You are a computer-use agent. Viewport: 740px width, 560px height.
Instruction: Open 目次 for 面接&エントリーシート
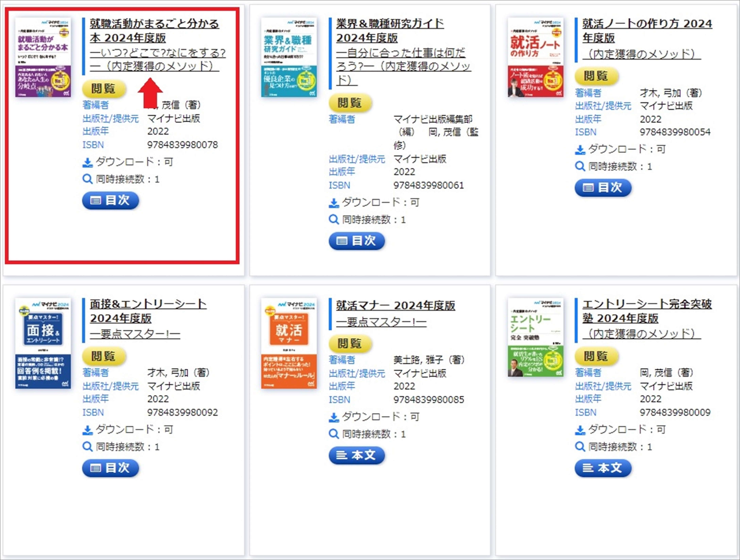(110, 468)
